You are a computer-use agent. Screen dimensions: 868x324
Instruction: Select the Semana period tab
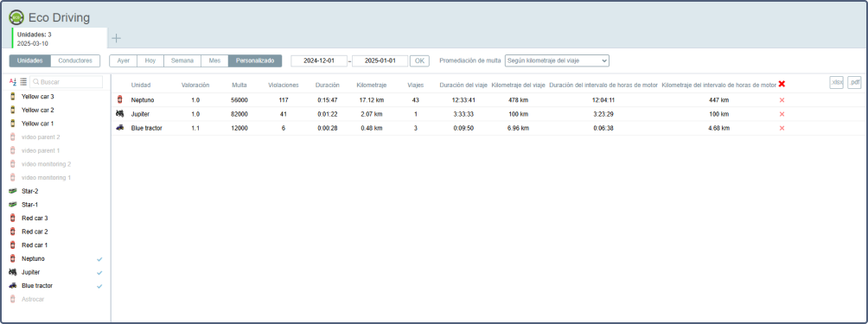(x=182, y=60)
